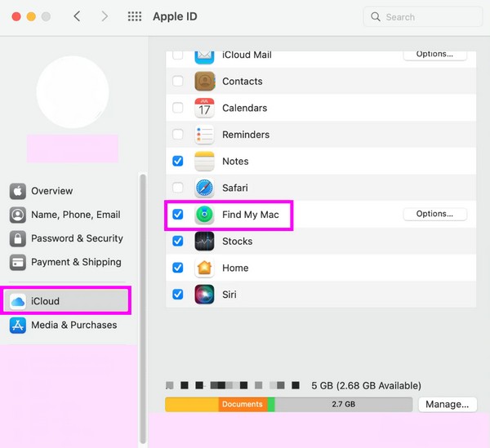Viewport: 490px width, 448px height.
Task: Click the Find My Mac radar icon
Action: 204,215
